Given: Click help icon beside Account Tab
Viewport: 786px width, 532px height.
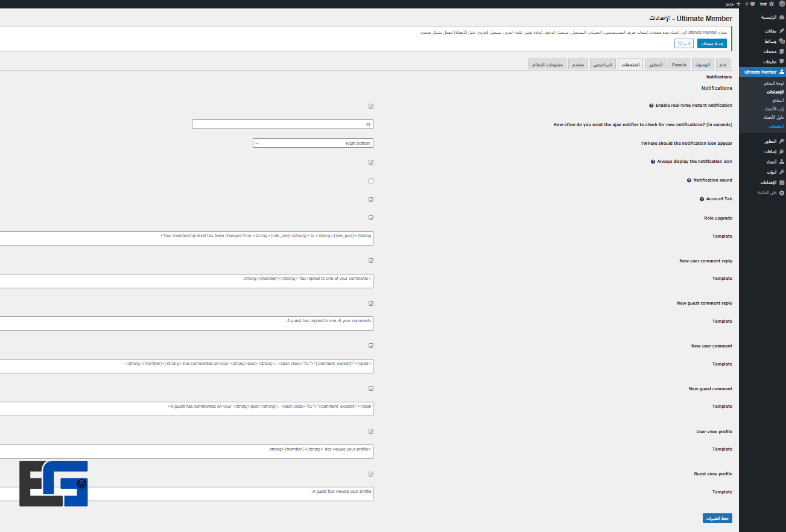Looking at the screenshot, I should 702,199.
